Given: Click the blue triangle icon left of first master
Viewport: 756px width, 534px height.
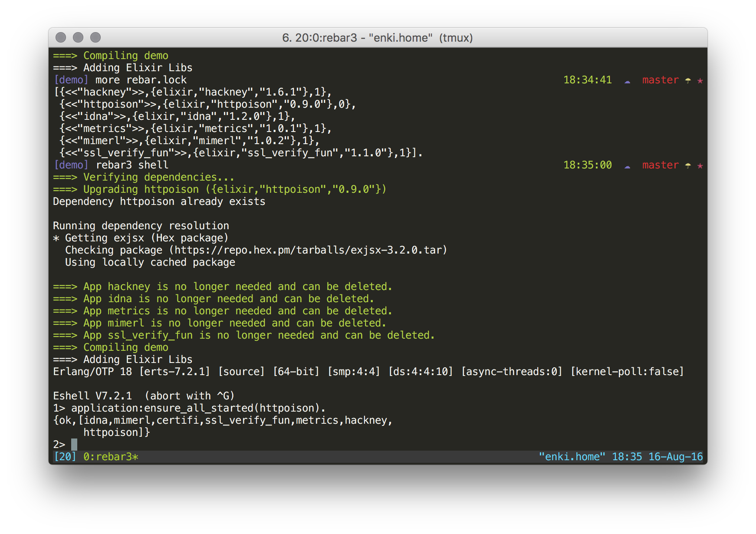Looking at the screenshot, I should coord(627,82).
